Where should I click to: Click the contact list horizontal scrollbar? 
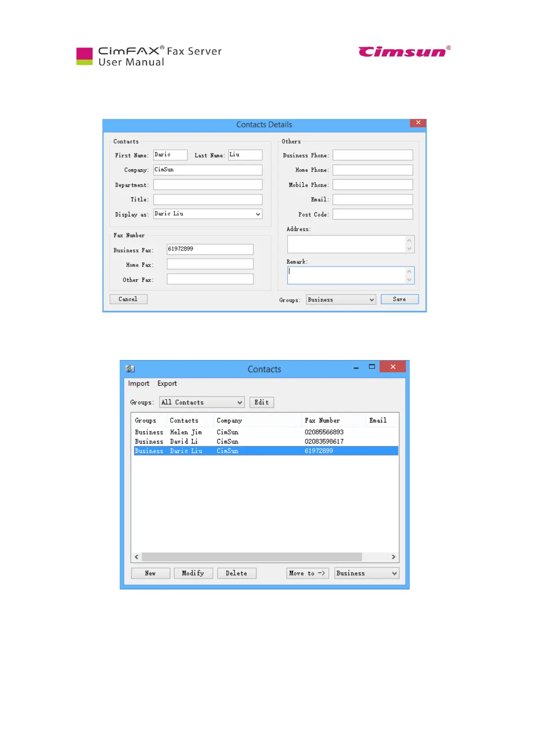click(252, 557)
